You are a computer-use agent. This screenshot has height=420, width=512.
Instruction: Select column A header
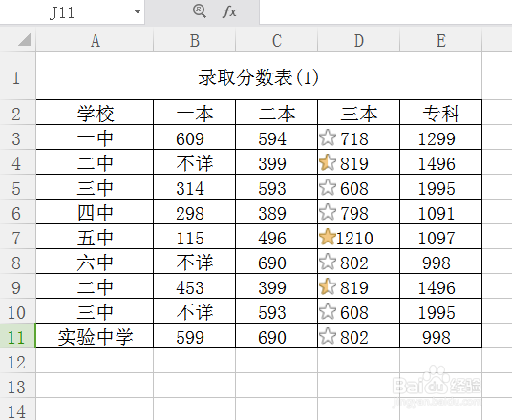[x=95, y=41]
